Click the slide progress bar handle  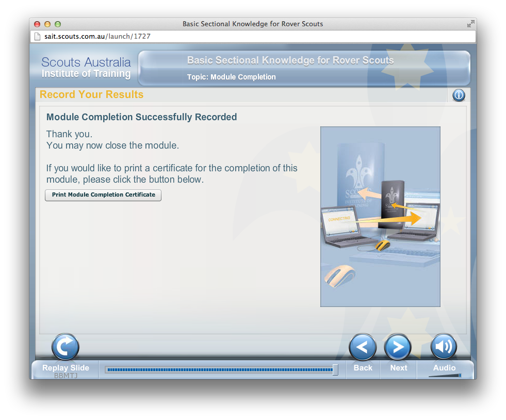point(335,369)
